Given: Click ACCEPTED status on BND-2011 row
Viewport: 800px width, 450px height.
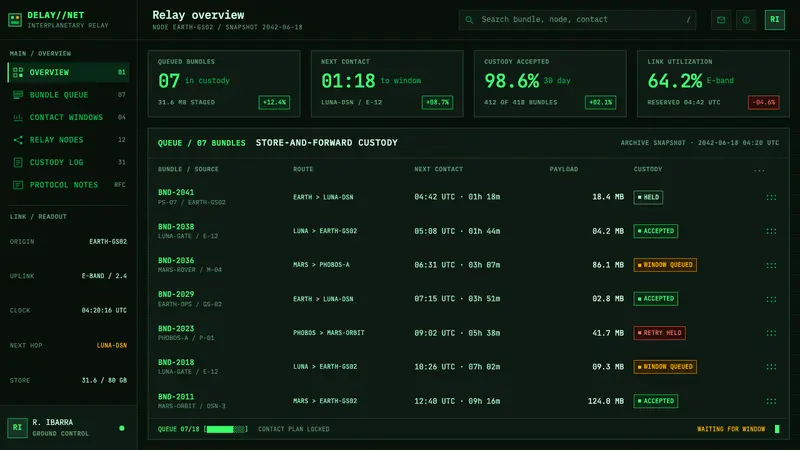Looking at the screenshot, I should 656,401.
